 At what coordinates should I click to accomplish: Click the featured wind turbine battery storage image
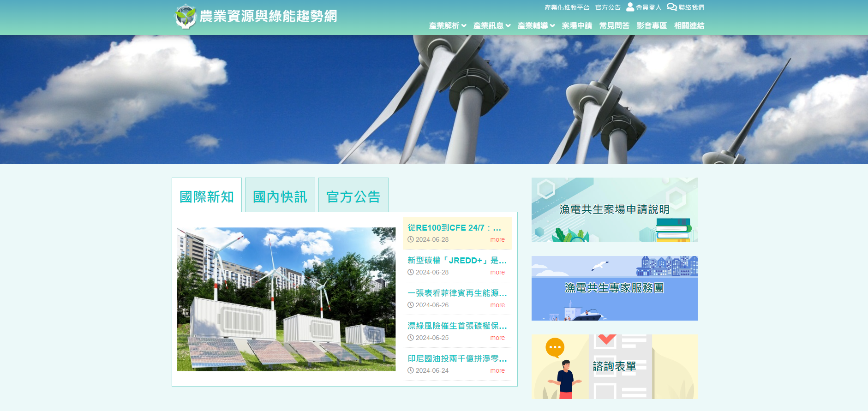[x=286, y=299]
